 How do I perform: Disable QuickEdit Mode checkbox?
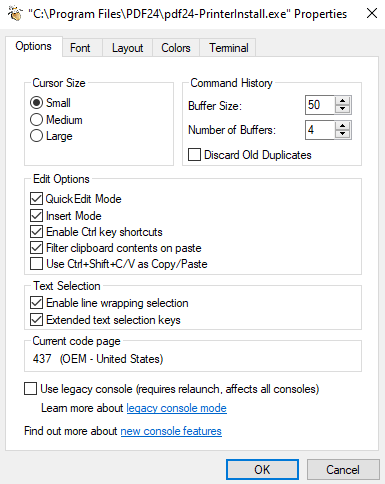(x=36, y=199)
